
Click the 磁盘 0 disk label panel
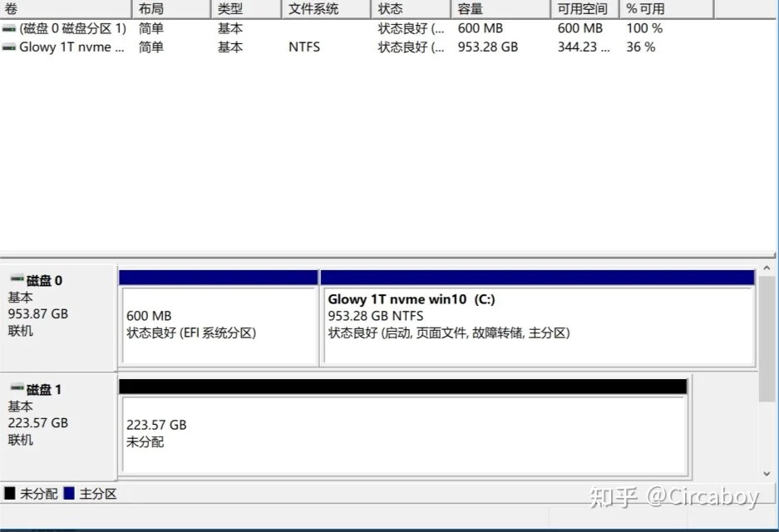pyautogui.click(x=59, y=318)
